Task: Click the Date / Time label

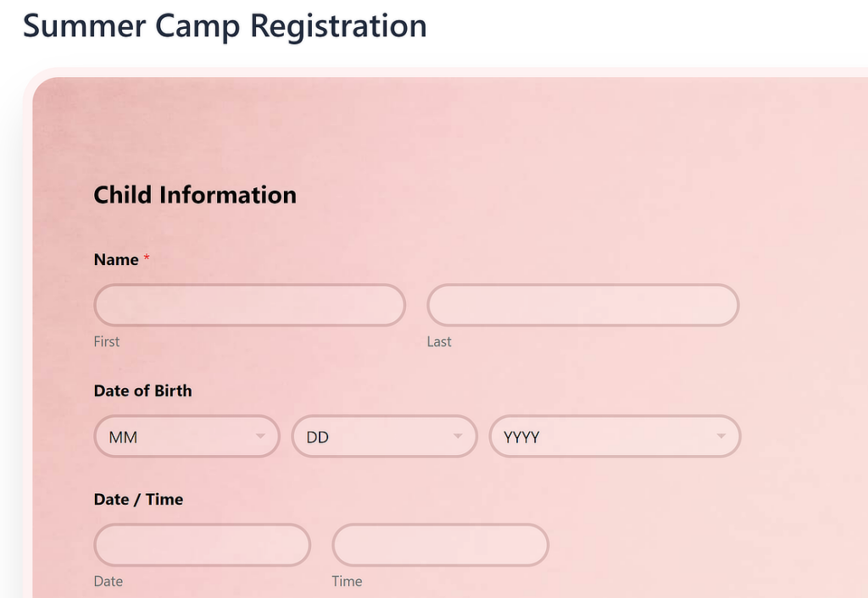Action: (x=138, y=499)
